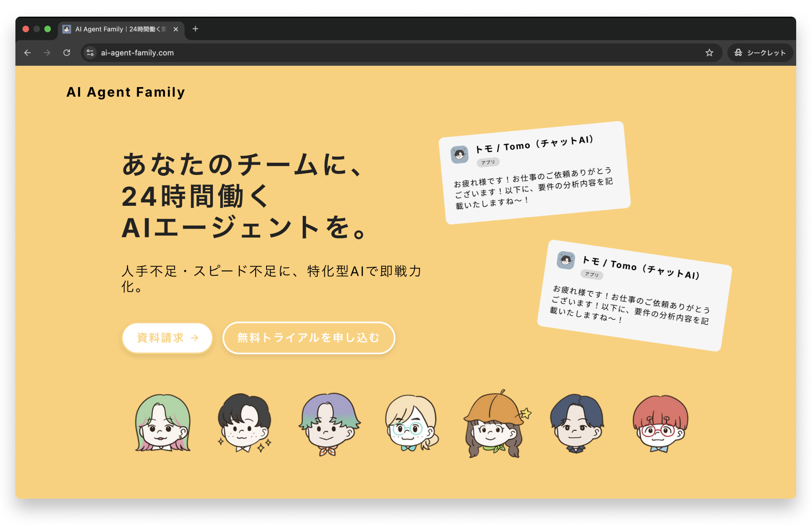Screen dimensions: 812x532
Task: Click 無料トライアルを申し込む button
Action: (309, 338)
